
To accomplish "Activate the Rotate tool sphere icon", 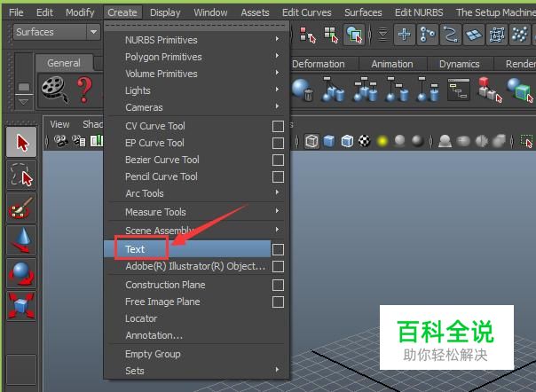I will click(21, 273).
